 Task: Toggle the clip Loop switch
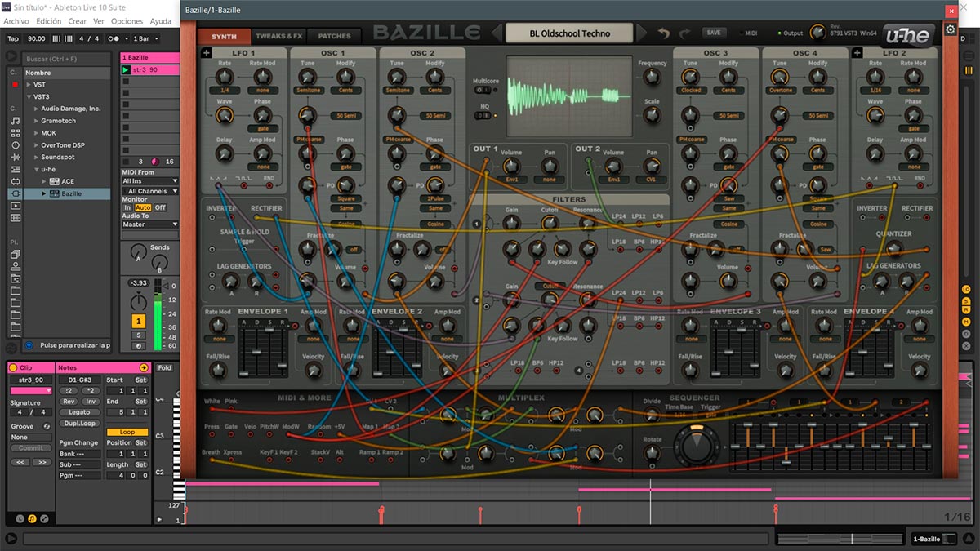point(127,432)
